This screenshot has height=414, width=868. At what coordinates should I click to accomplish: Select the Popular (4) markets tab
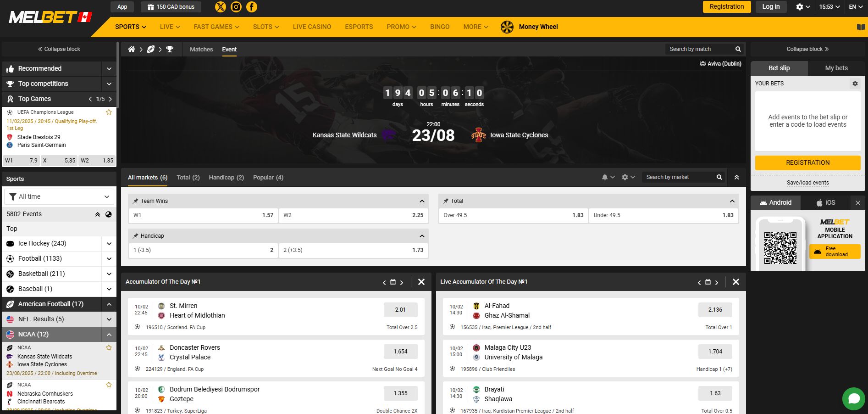(268, 178)
